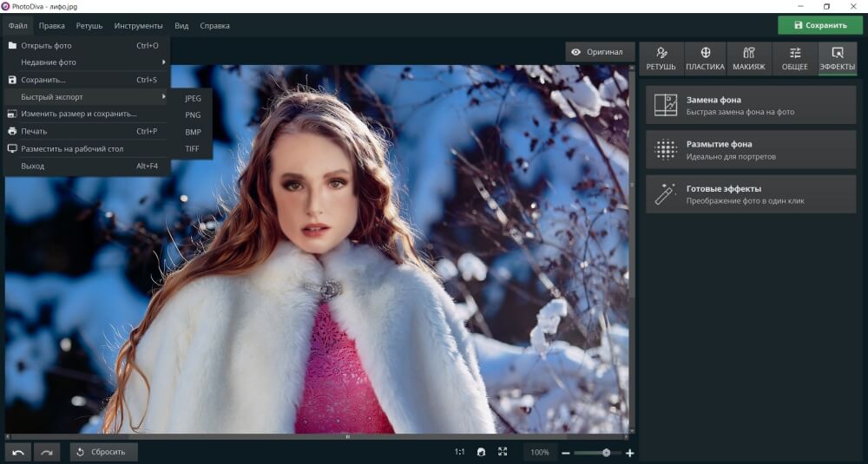Click the zoom slider handle
This screenshot has height=464, width=868.
click(606, 453)
